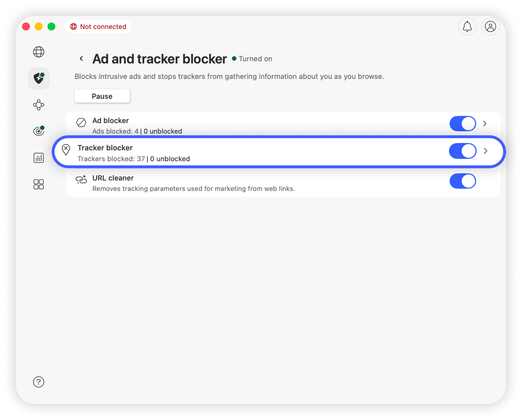This screenshot has width=522, height=420.
Task: Click the Pause button
Action: 102,96
